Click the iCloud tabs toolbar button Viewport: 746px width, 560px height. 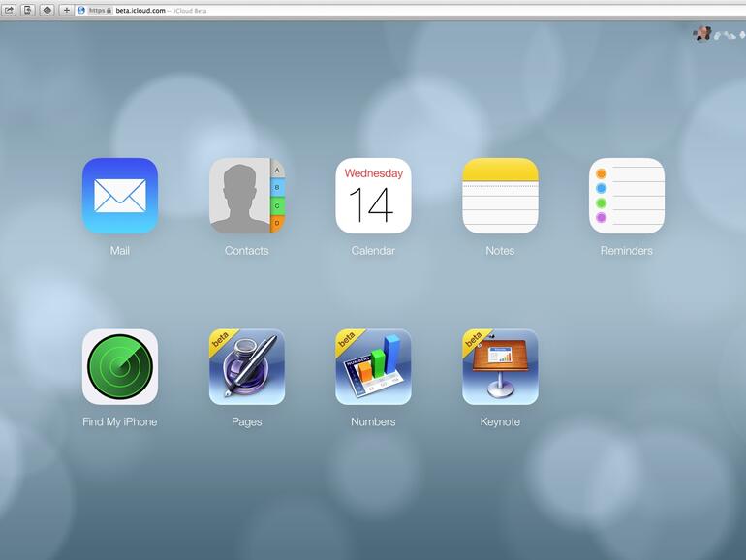[47, 10]
